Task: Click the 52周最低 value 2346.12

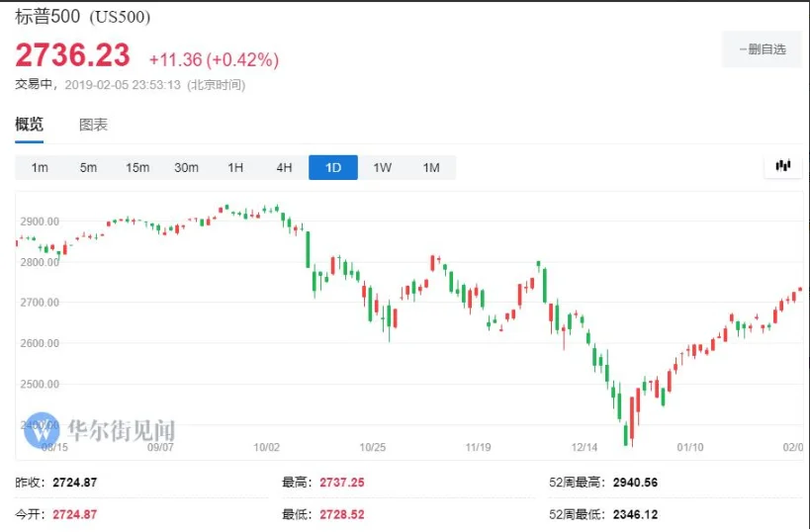Action: pyautogui.click(x=635, y=514)
